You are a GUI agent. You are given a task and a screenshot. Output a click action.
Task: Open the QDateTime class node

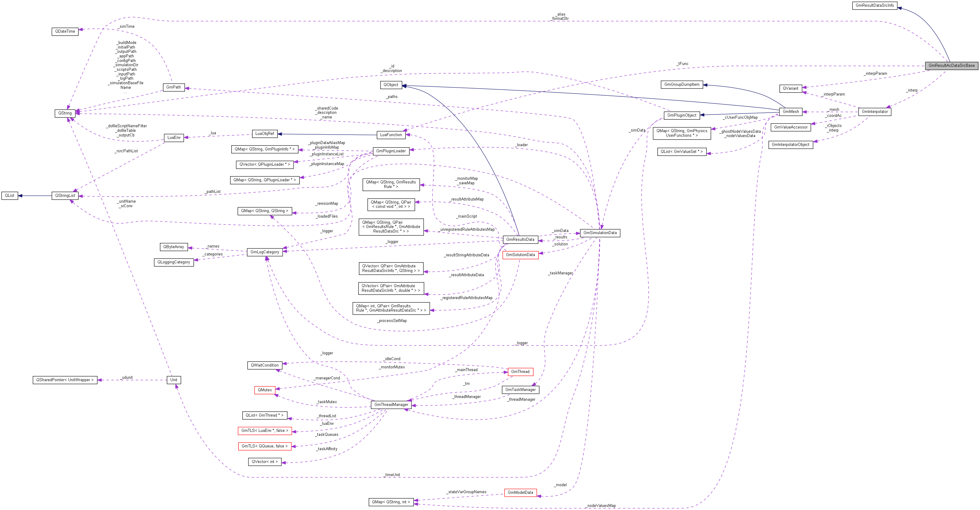coord(65,31)
